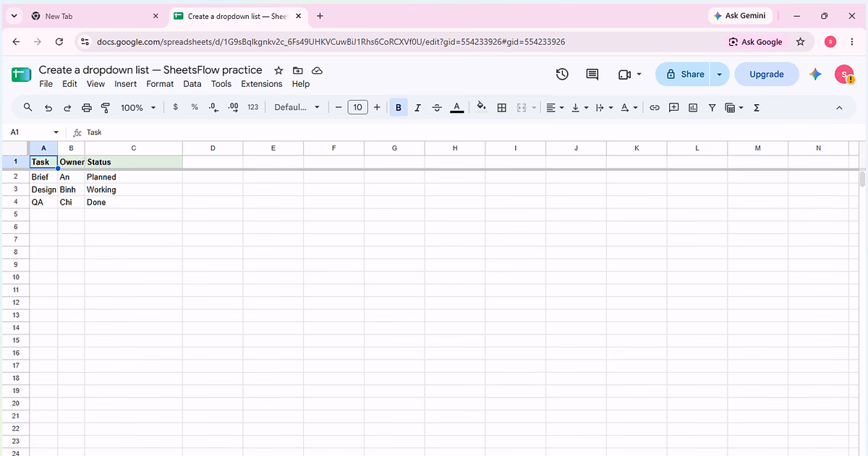This screenshot has width=868, height=456.
Task: Click the Upgrade button
Action: (767, 74)
